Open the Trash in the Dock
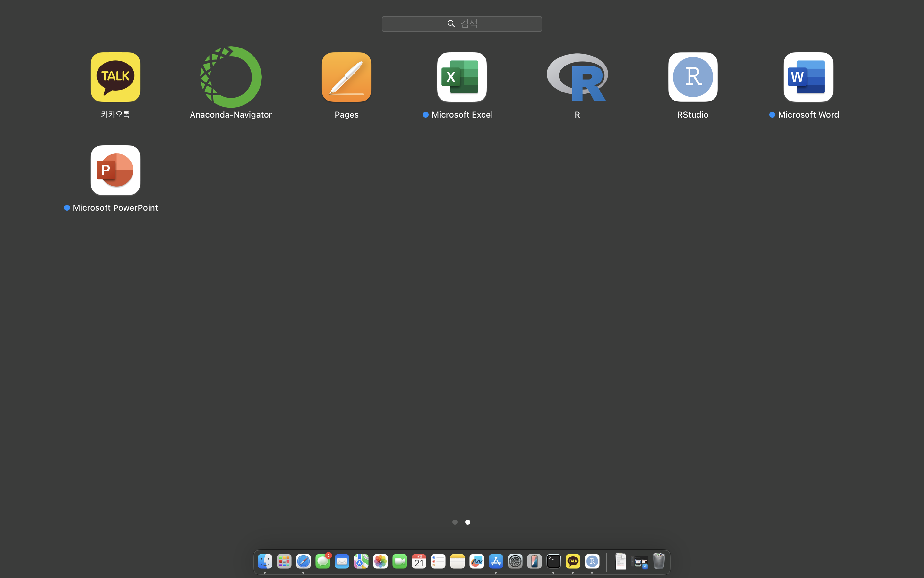This screenshot has width=924, height=578. coord(659,561)
